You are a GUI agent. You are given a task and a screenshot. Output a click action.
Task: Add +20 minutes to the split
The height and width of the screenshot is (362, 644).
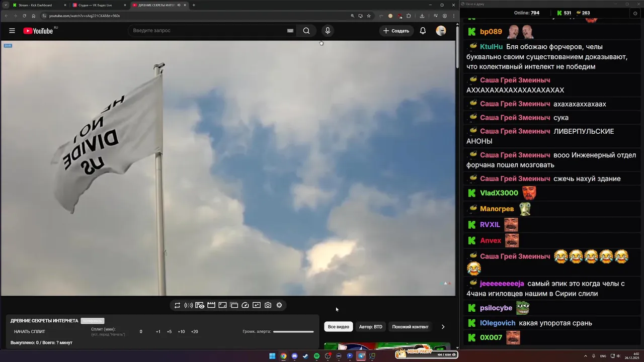click(x=194, y=332)
